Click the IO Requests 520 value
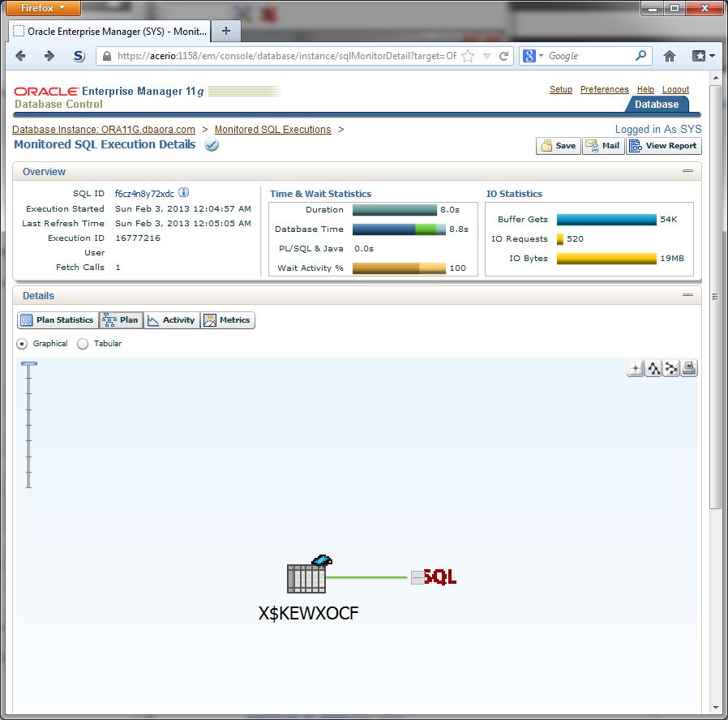 coord(575,239)
